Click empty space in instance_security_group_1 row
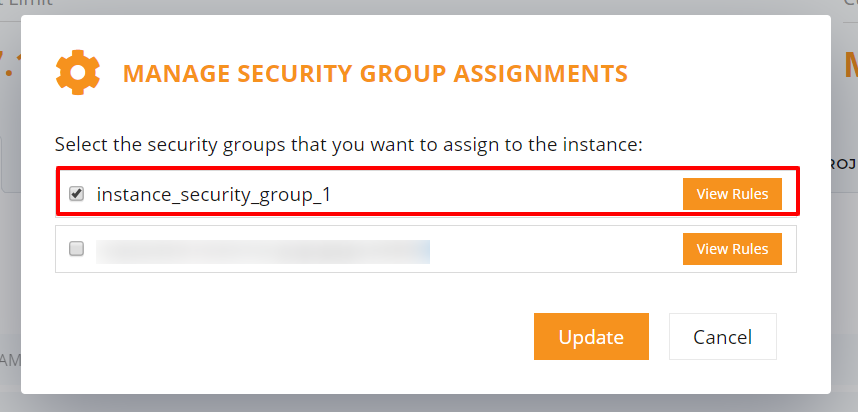Screen dimensions: 858x412 [506, 194]
